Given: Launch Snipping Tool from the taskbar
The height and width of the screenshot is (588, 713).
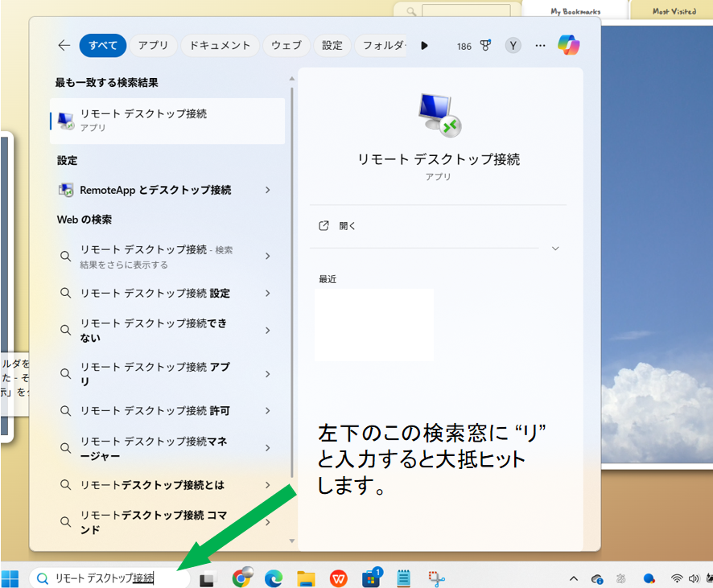Looking at the screenshot, I should point(437,578).
